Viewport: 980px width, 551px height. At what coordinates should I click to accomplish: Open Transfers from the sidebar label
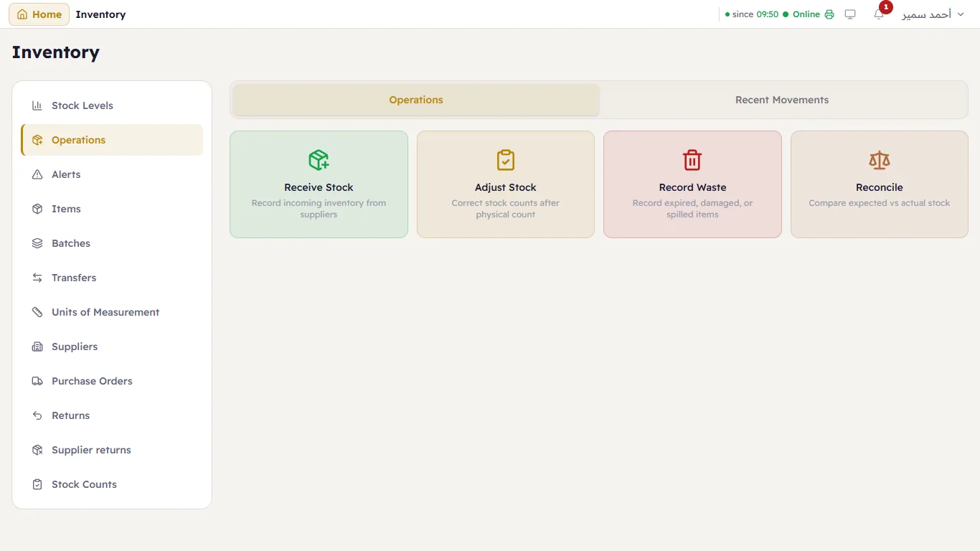point(74,278)
